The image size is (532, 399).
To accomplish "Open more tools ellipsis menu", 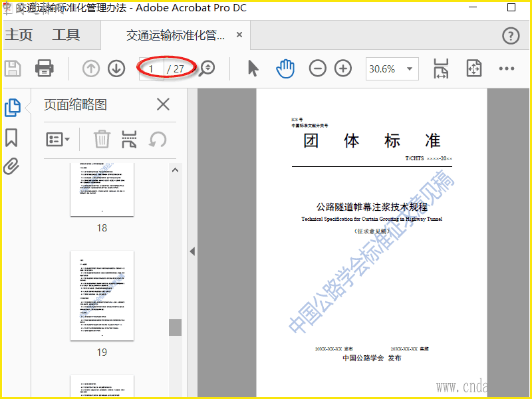I will click(507, 68).
